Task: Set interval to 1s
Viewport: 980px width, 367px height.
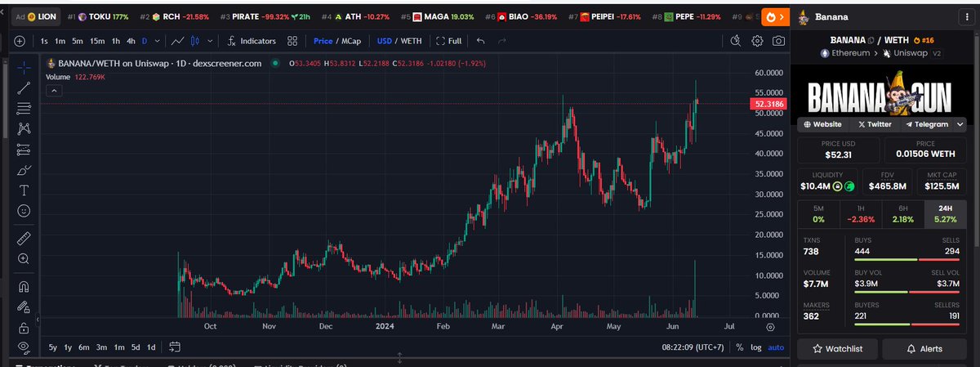Action: (x=44, y=41)
